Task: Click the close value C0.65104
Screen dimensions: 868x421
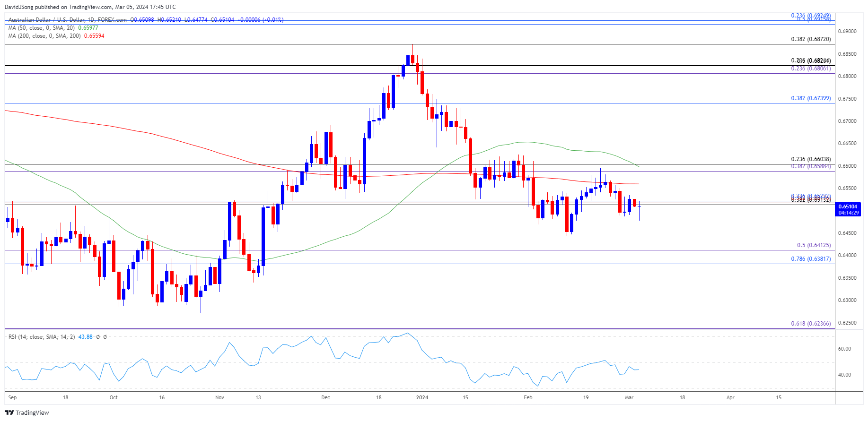Action: click(222, 20)
